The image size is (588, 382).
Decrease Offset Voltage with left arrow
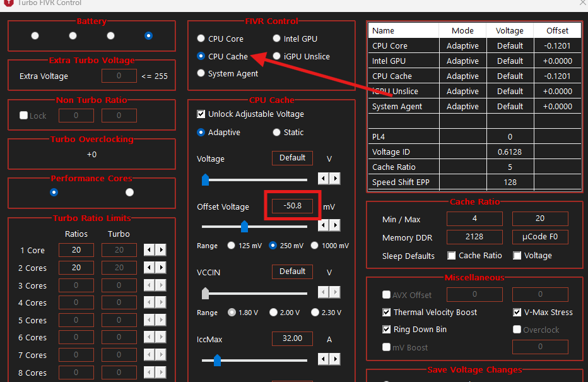click(323, 225)
